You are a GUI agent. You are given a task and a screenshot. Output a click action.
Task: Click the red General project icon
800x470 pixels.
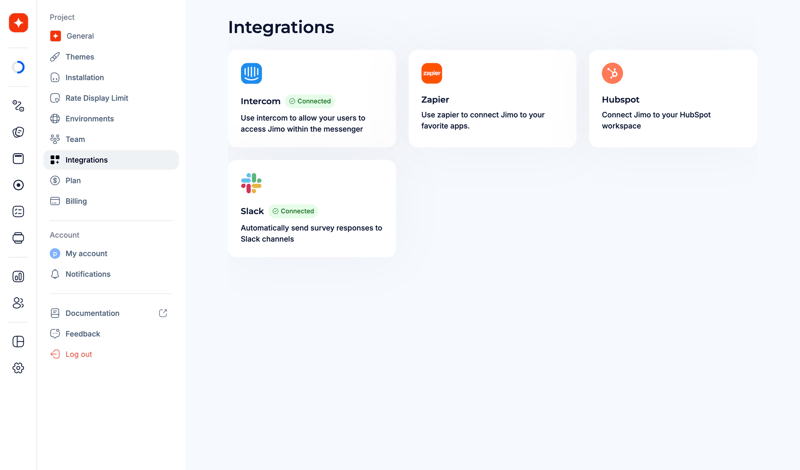56,36
